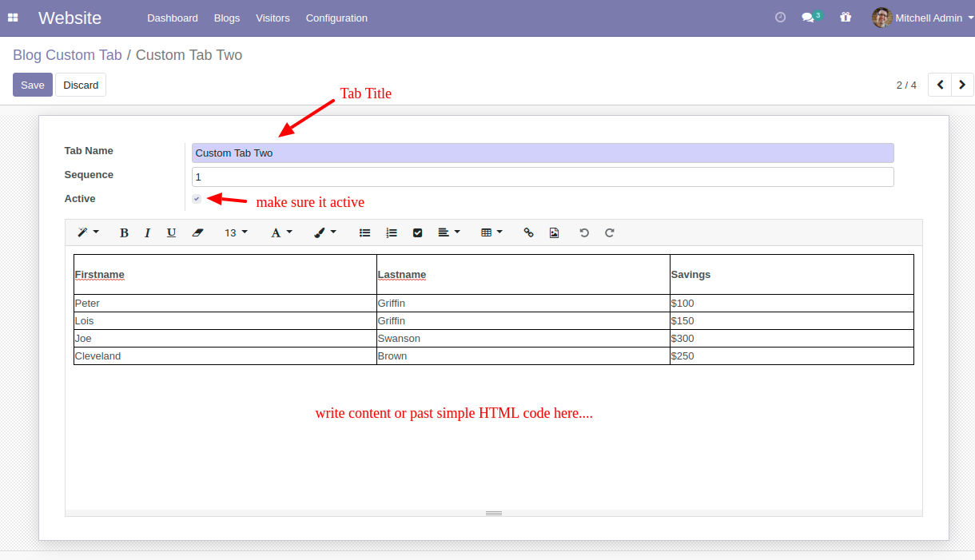The height and width of the screenshot is (560, 975).
Task: Toggle italic formatting
Action: coord(147,232)
